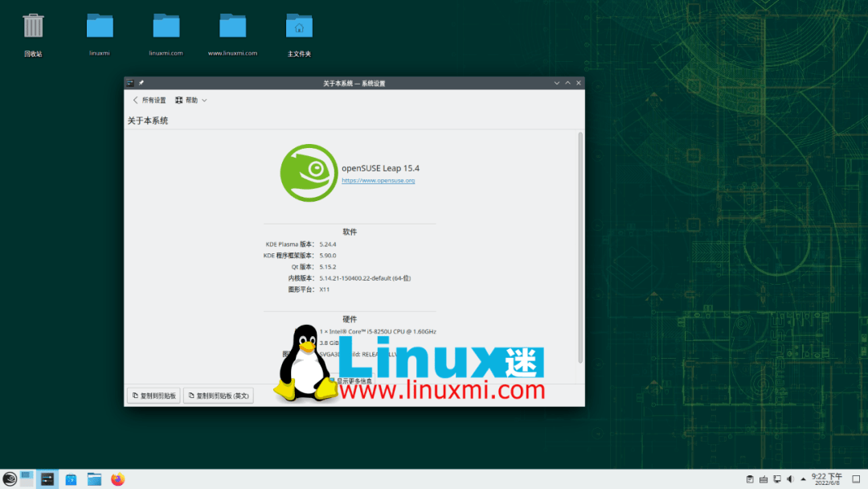Image resolution: width=868 pixels, height=489 pixels.
Task: Open the display configuration tray icon
Action: 777,479
